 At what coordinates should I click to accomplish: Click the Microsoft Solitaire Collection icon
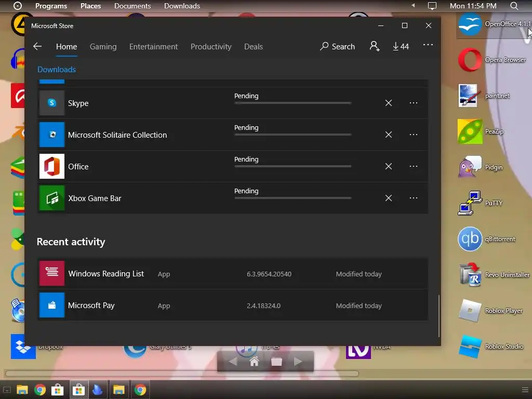52,135
